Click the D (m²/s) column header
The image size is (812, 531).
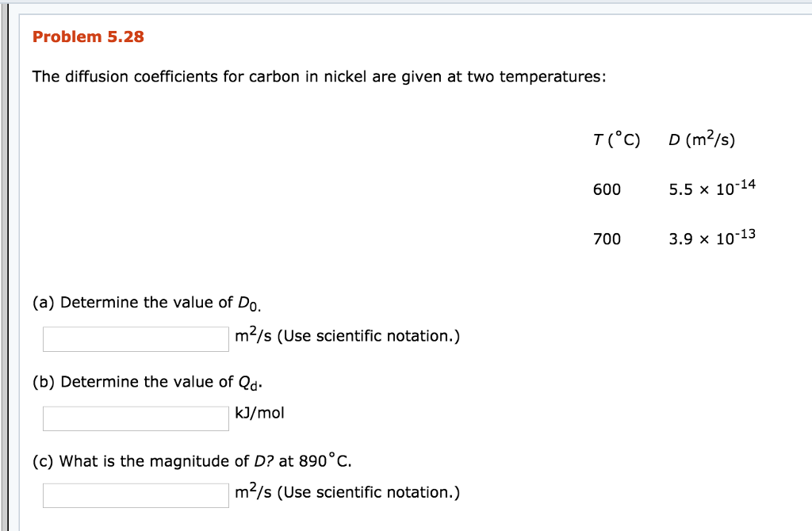point(701,138)
